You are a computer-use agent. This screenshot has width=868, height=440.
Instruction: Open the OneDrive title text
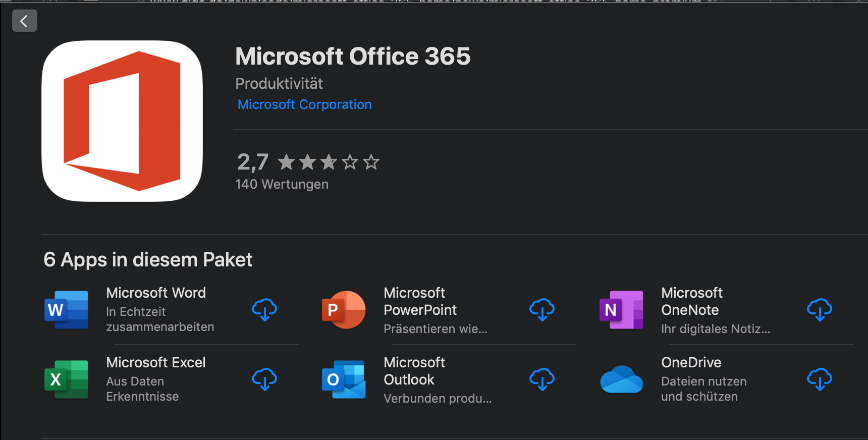[691, 362]
